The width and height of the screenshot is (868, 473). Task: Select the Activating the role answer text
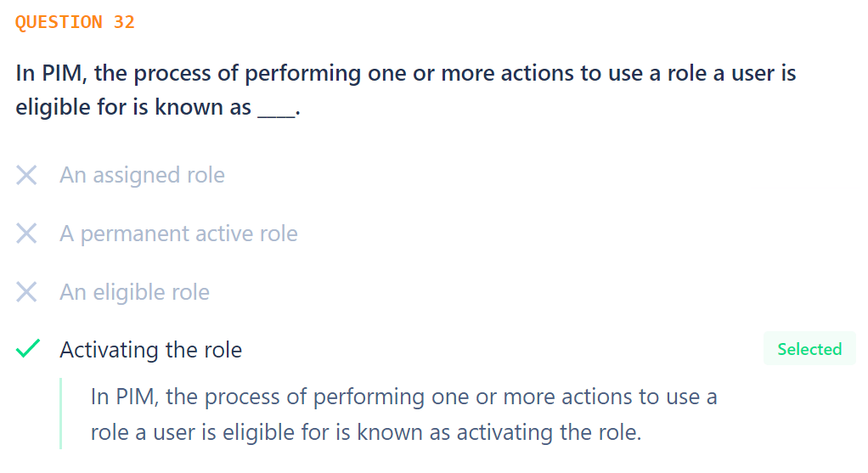point(150,350)
